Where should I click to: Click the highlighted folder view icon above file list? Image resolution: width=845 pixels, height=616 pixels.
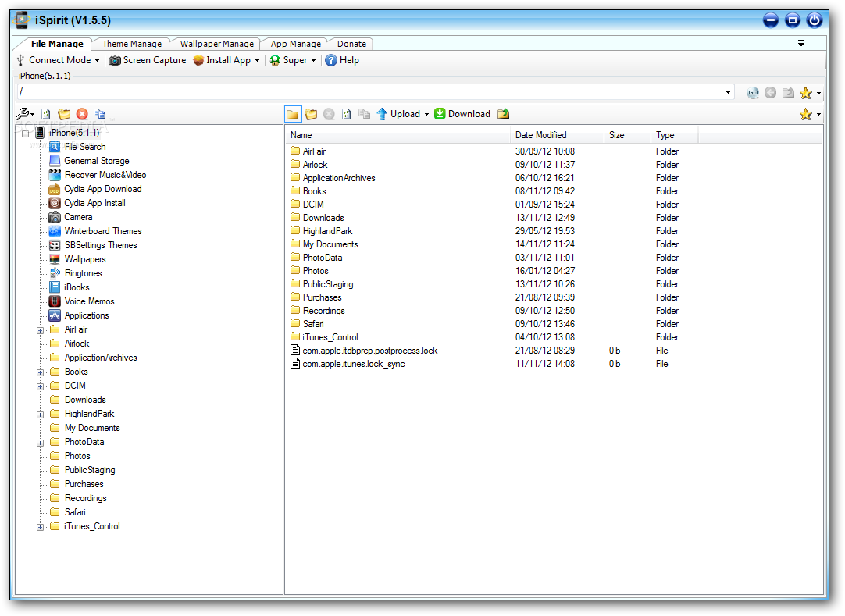[x=293, y=114]
